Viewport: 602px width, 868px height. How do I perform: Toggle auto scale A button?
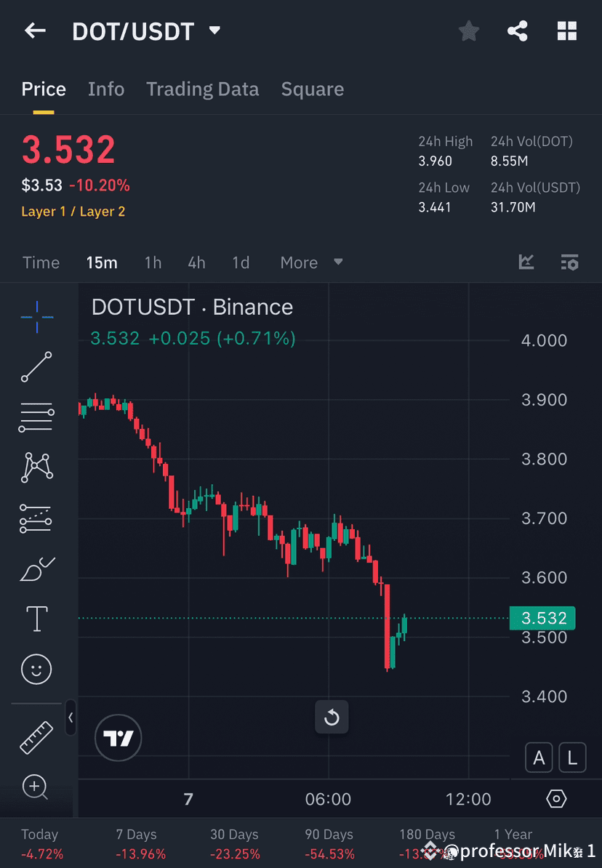tap(539, 758)
